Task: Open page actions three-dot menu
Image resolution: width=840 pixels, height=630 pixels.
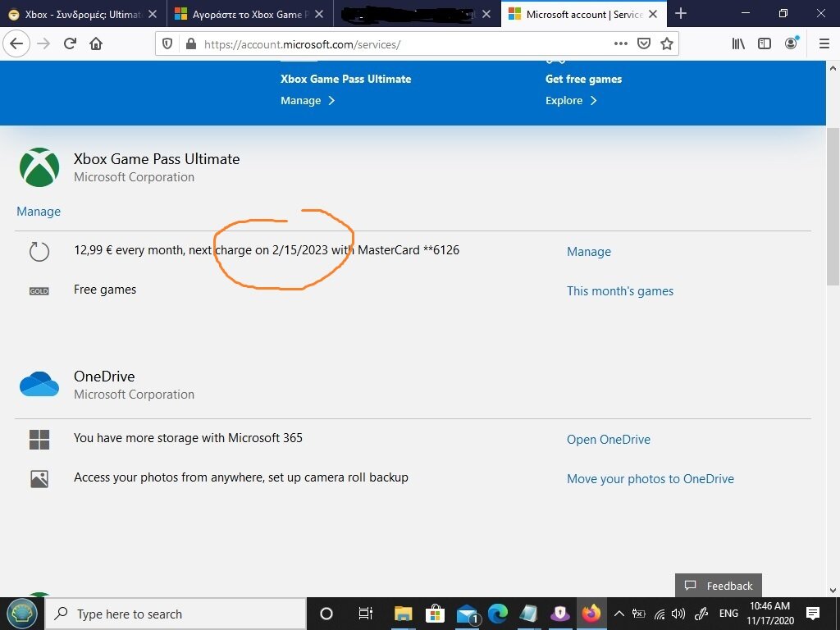Action: click(620, 43)
